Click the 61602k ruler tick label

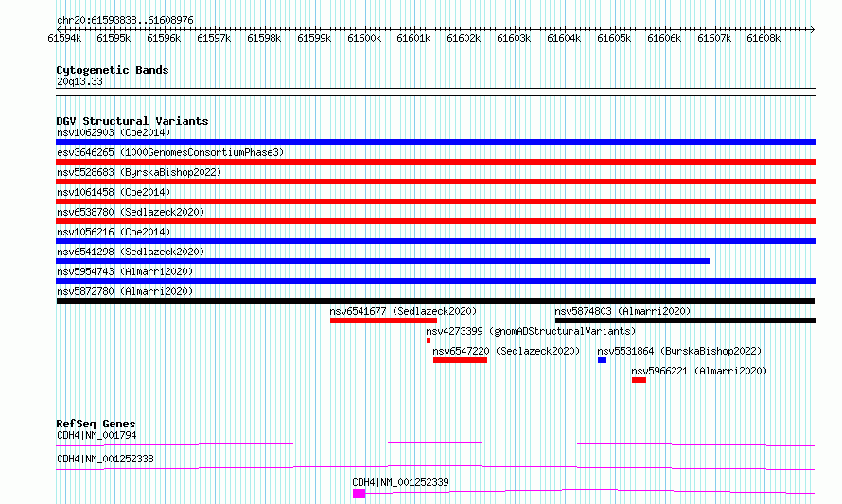pos(464,38)
